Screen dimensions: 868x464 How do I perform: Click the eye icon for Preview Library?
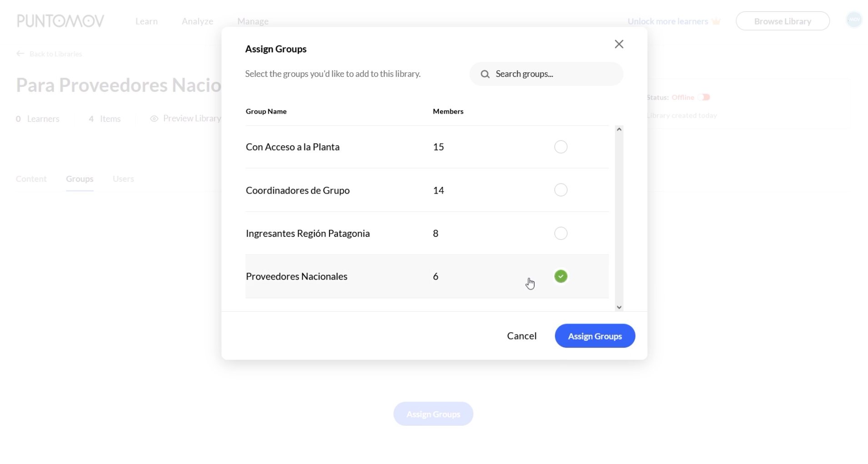click(x=154, y=119)
